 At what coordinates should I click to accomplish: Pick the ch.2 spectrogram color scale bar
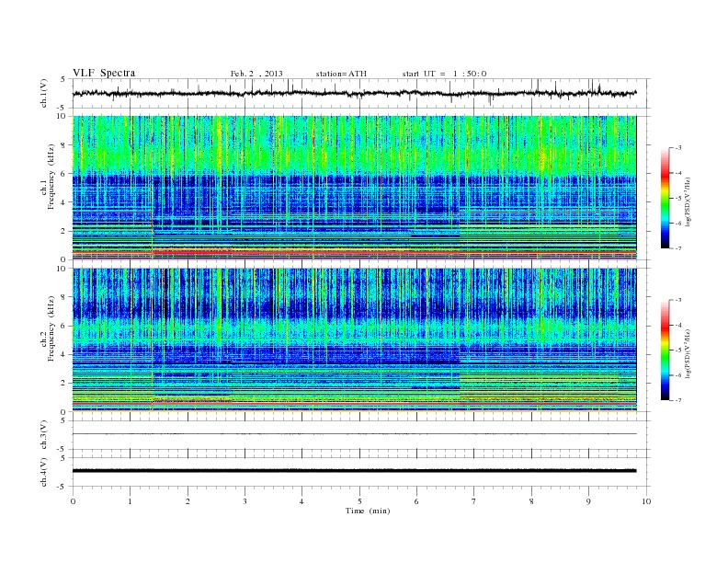665,350
